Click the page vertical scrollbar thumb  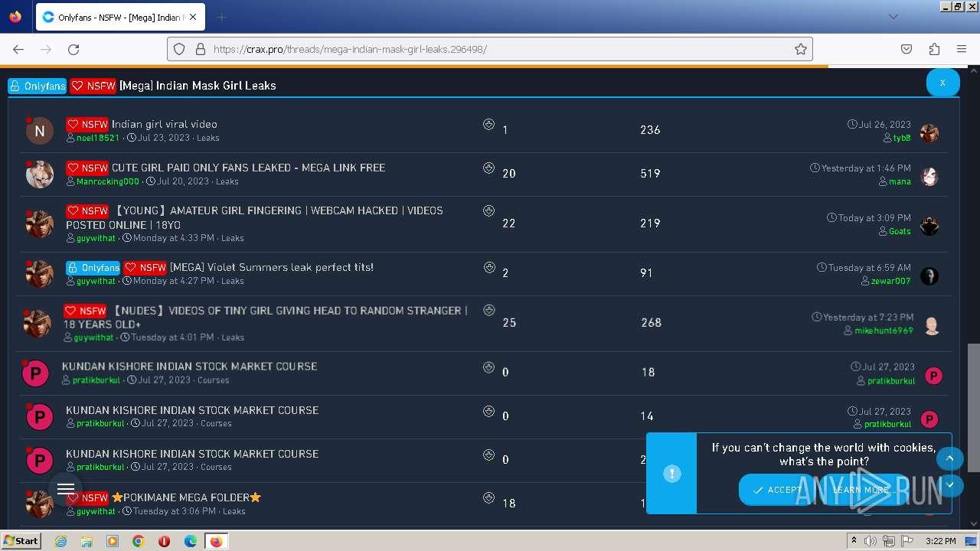coord(973,407)
